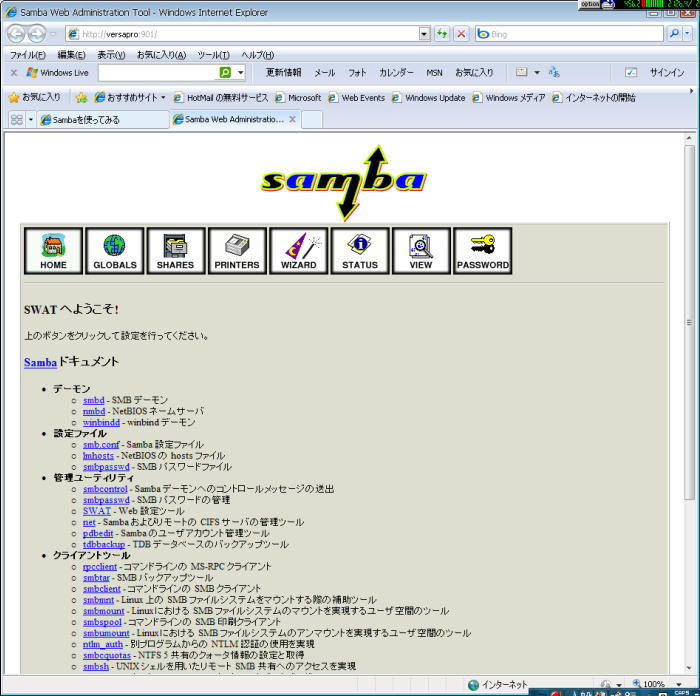Open the ntlm_auth documentation link
This screenshot has height=696, width=700.
pyautogui.click(x=103, y=644)
